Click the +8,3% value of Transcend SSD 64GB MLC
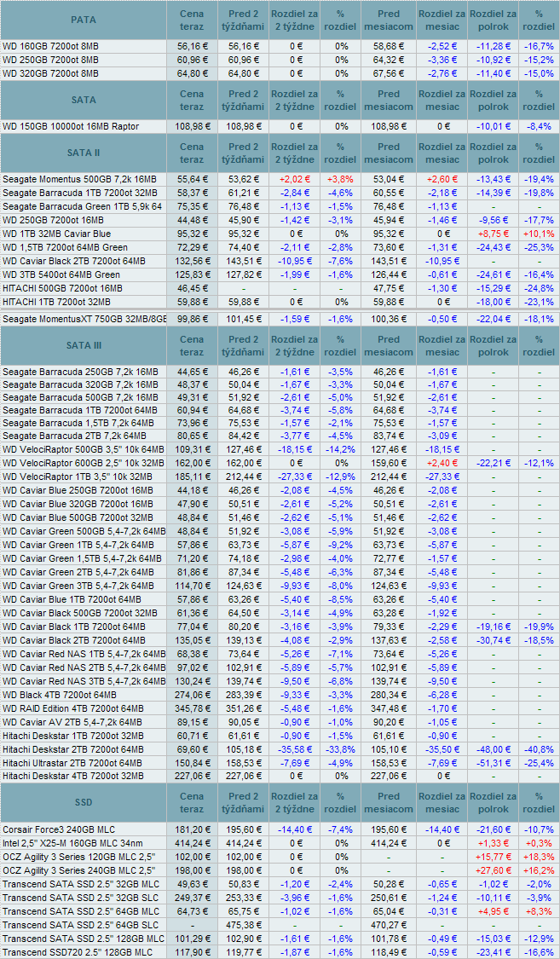Screen dimensions: 560x959 (x=540, y=910)
